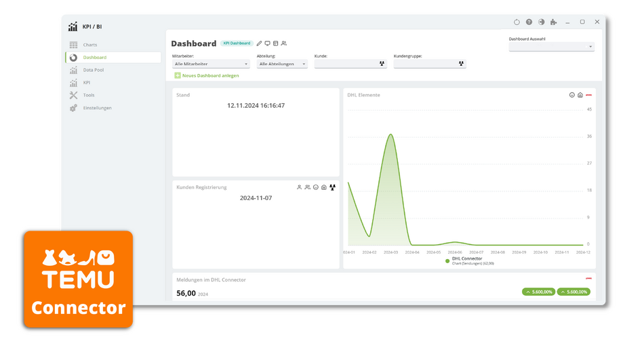Click the help question mark icon
This screenshot has height=352, width=644.
[529, 22]
